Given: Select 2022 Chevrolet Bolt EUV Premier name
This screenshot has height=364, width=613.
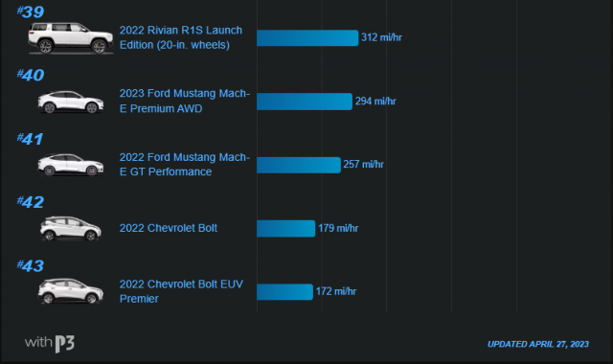Looking at the screenshot, I should point(181,291).
